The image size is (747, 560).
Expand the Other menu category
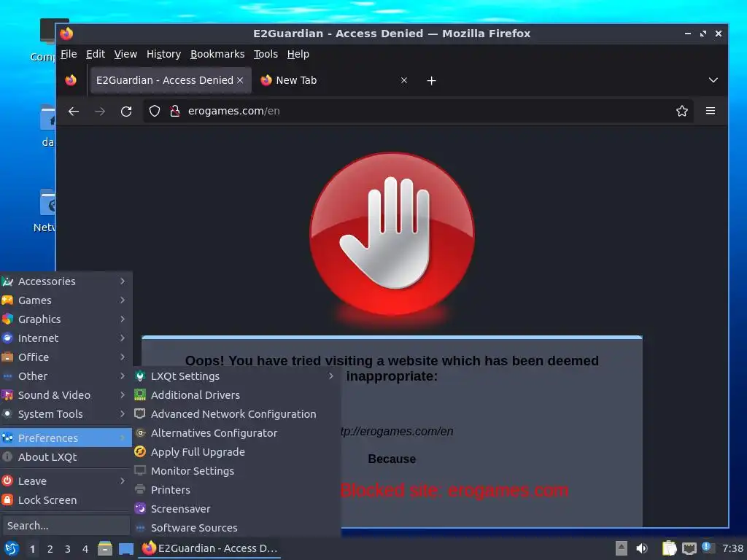[x=66, y=376]
